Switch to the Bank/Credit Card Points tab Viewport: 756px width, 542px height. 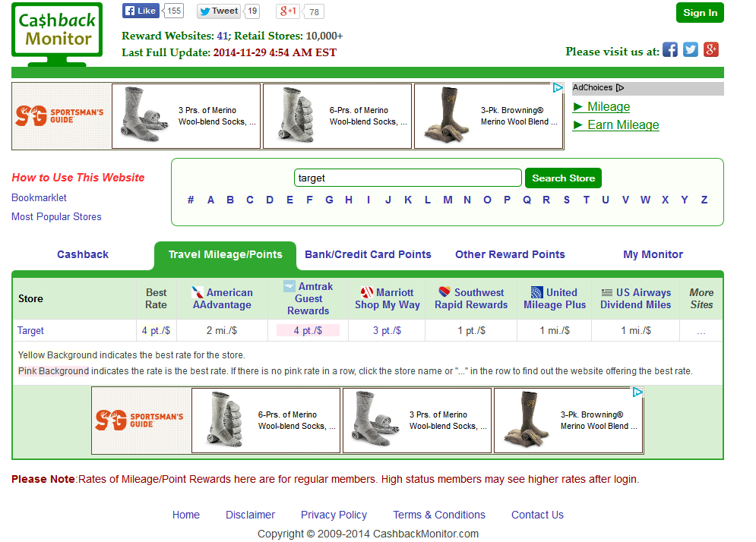[x=368, y=254]
